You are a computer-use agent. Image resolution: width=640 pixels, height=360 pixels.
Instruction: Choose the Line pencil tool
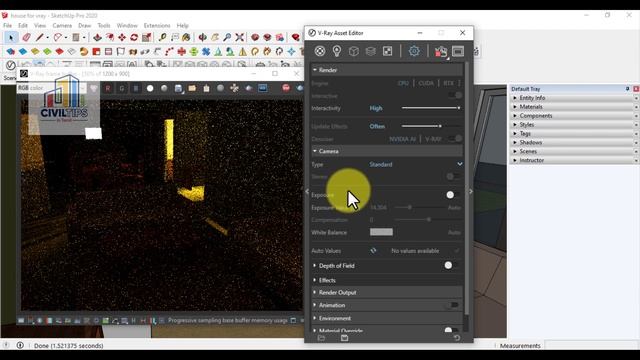[x=39, y=38]
